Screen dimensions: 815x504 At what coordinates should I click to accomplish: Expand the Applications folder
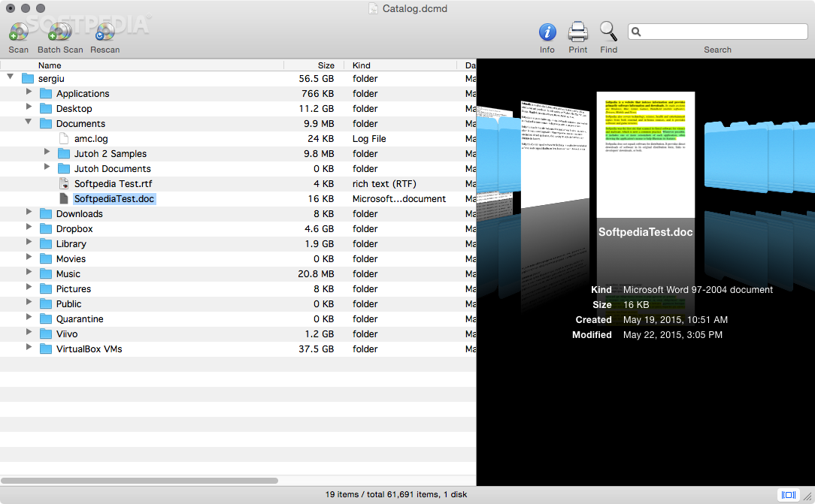pos(29,92)
